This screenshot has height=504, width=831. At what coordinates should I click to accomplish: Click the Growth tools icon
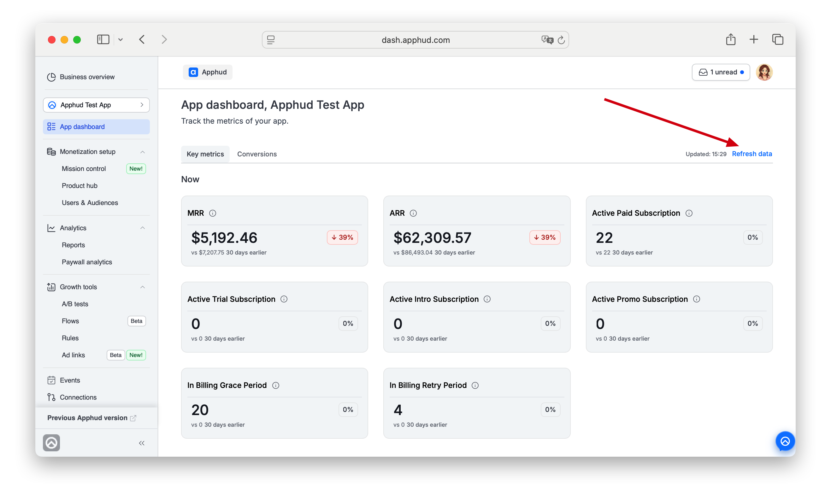pos(51,287)
